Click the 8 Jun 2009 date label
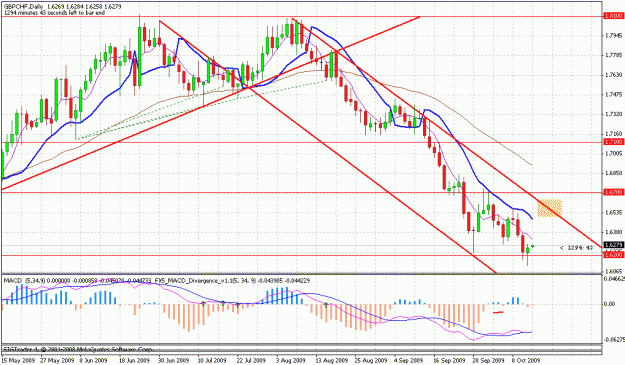 tap(93, 361)
